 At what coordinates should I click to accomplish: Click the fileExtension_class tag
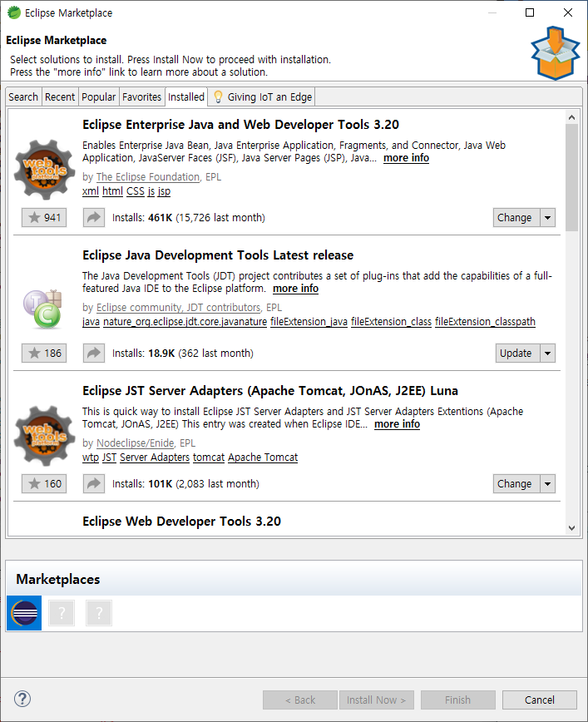point(392,322)
